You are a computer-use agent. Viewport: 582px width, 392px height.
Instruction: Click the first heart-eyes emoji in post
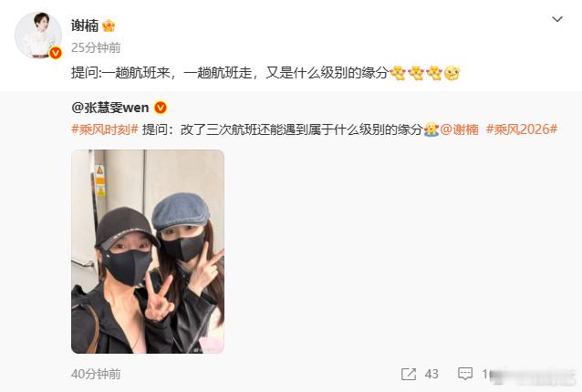pyautogui.click(x=398, y=73)
